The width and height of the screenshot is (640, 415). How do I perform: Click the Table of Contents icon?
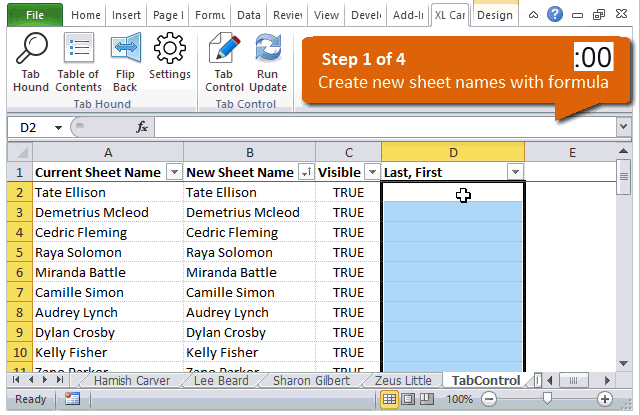point(78,62)
